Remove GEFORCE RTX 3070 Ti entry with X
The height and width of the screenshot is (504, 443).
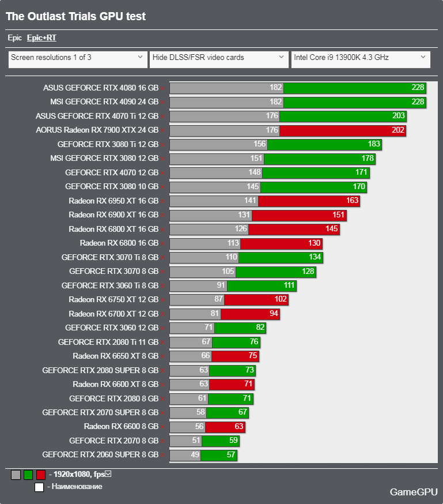point(163,258)
